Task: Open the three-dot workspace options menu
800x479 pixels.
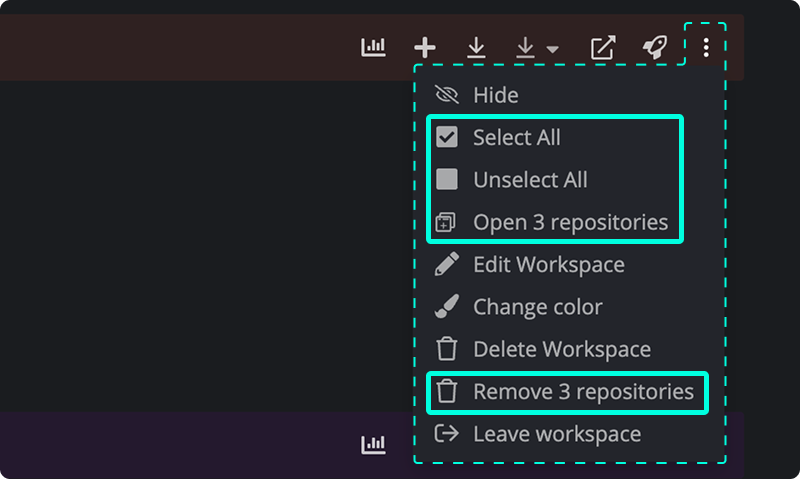Action: (x=706, y=47)
